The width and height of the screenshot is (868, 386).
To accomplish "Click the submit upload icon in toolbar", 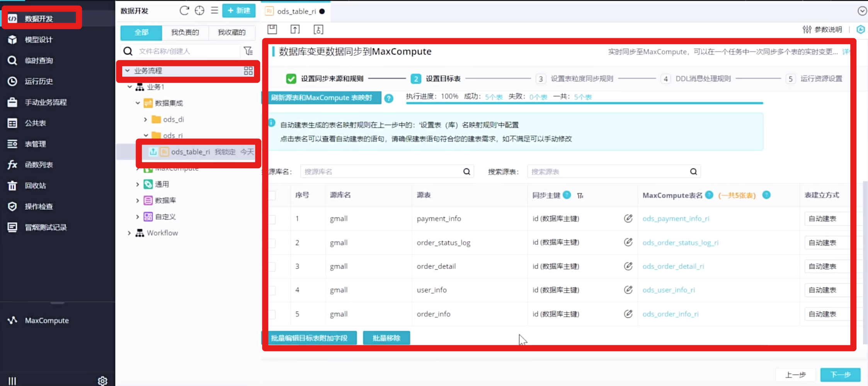I will [x=295, y=29].
